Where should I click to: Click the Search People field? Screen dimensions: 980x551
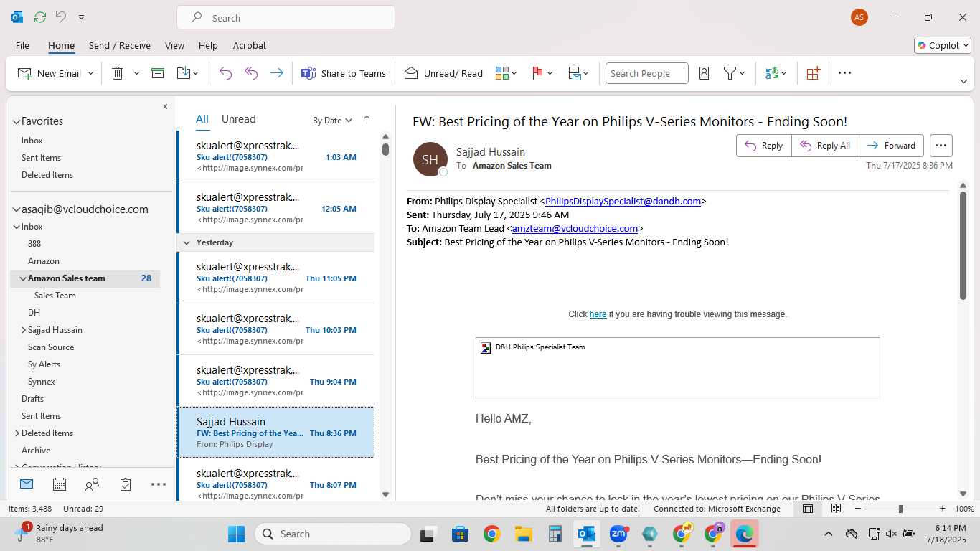click(646, 73)
